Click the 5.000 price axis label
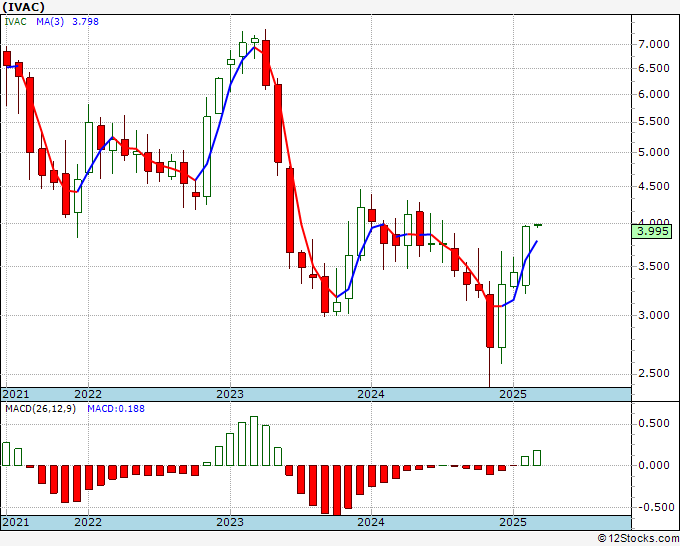The width and height of the screenshot is (680, 546). [654, 152]
